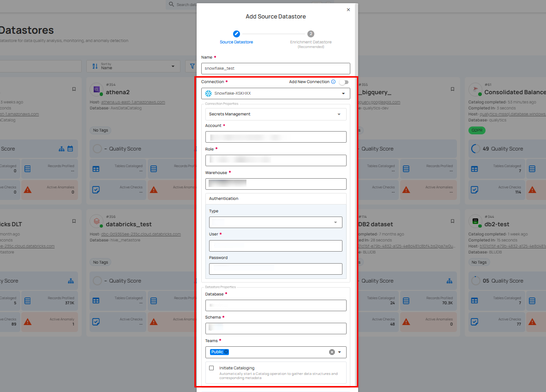Click the Records Profiled stack icon on DB2 dataset

coord(406,301)
